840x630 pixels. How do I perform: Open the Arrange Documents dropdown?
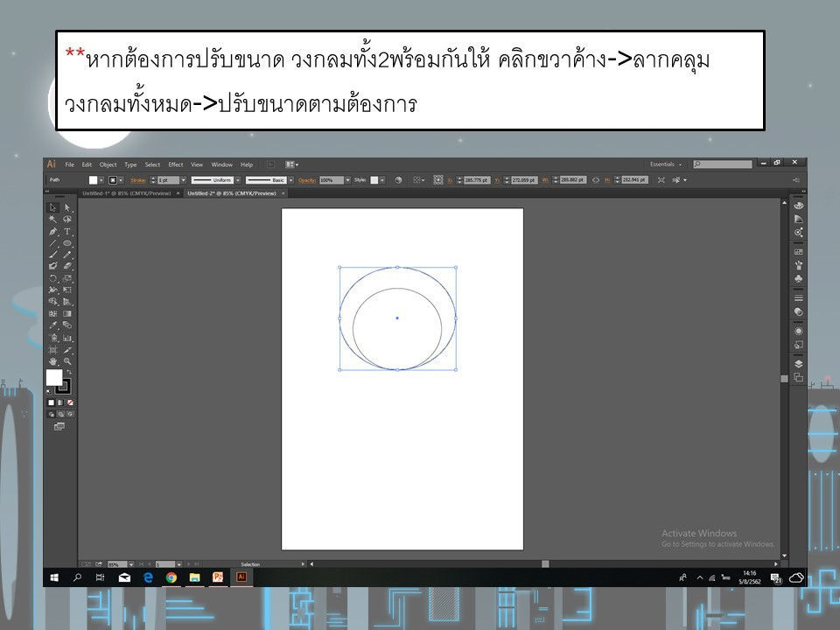[291, 164]
